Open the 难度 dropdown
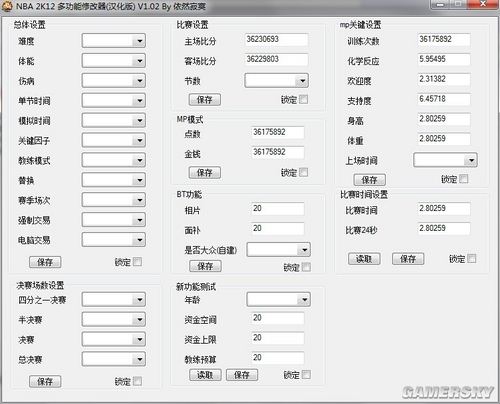Viewport: 500px width, 404px height. [x=114, y=41]
